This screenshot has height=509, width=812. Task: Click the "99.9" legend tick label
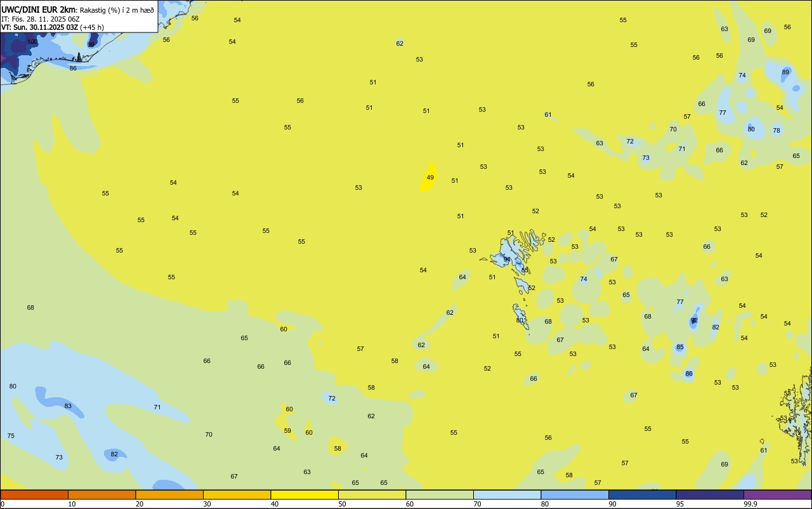click(x=750, y=504)
